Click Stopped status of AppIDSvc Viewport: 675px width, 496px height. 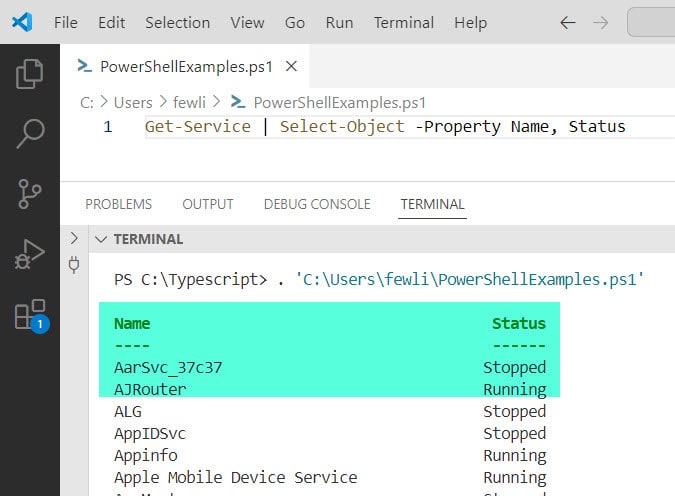pyautogui.click(x=514, y=434)
